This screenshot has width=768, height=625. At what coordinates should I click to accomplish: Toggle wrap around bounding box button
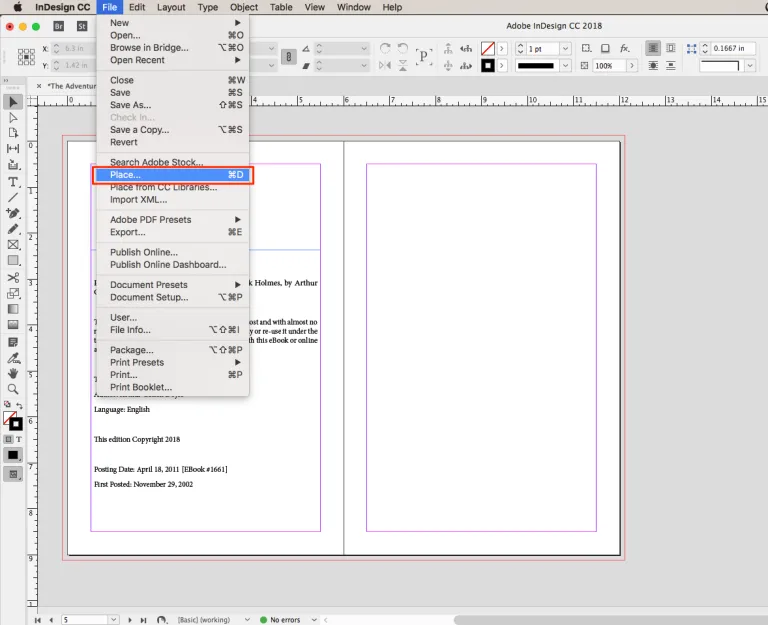coord(671,48)
